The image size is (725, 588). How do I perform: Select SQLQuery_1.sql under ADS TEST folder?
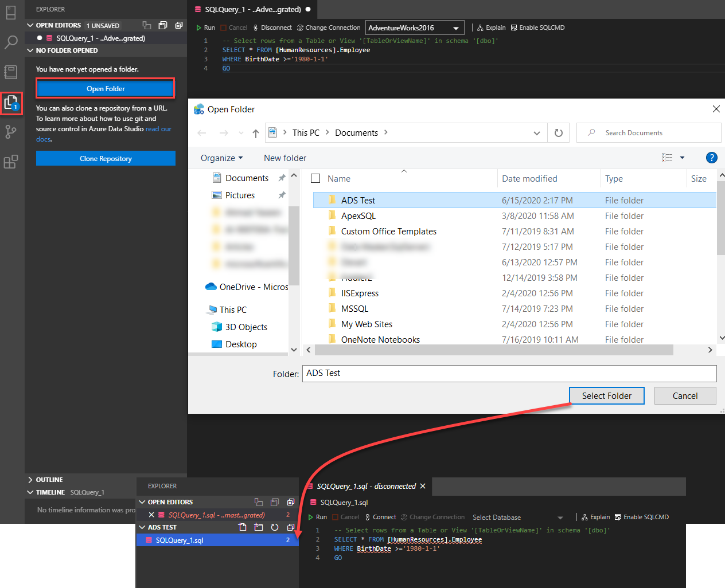click(x=217, y=540)
